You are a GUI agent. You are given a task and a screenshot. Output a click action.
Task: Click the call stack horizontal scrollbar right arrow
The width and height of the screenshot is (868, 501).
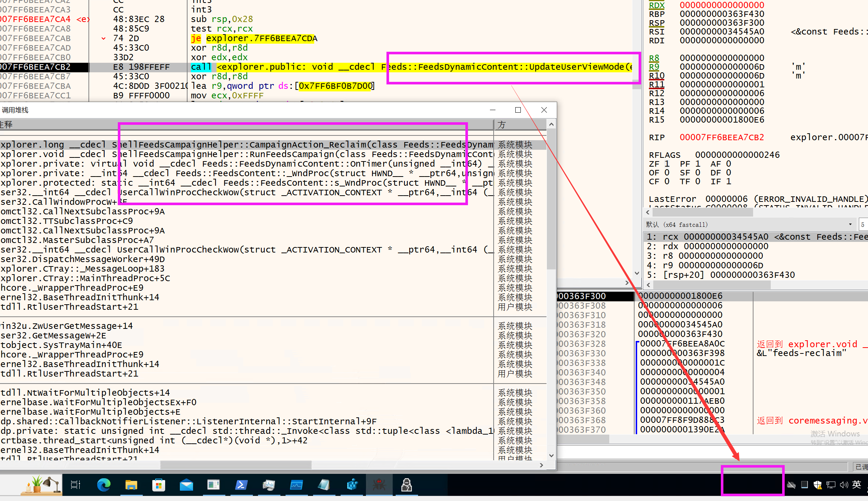pos(541,465)
